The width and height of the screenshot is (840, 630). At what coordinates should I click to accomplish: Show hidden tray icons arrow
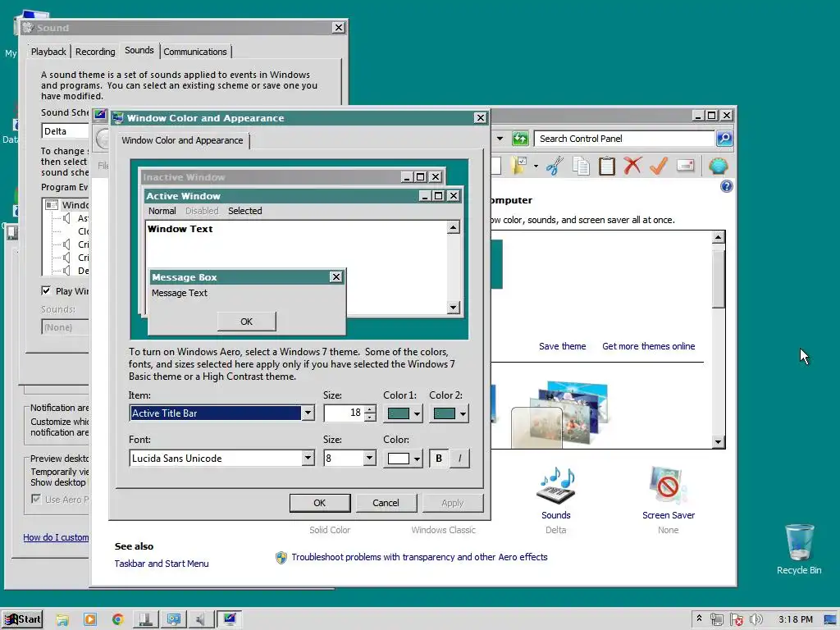tap(699, 619)
